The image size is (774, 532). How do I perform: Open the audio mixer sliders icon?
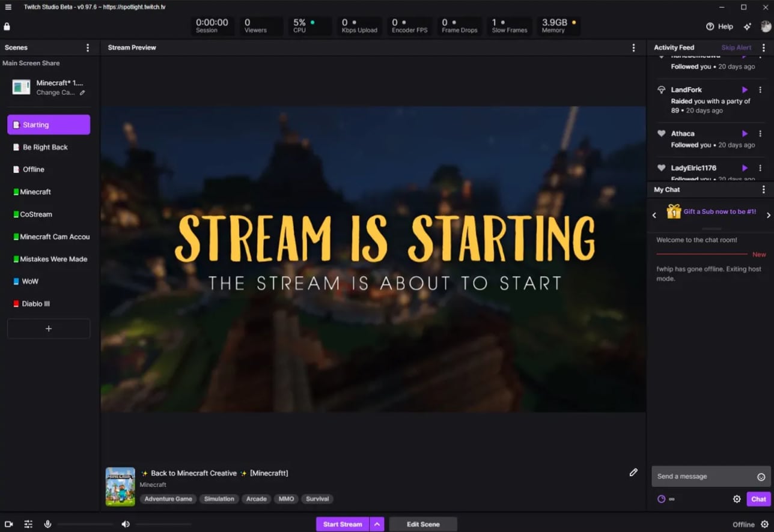[x=28, y=524]
